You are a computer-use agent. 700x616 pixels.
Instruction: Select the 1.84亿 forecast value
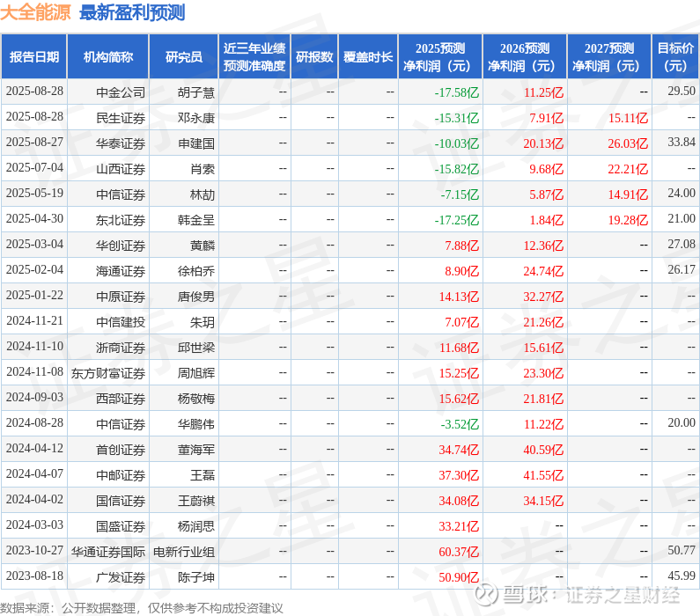(547, 220)
